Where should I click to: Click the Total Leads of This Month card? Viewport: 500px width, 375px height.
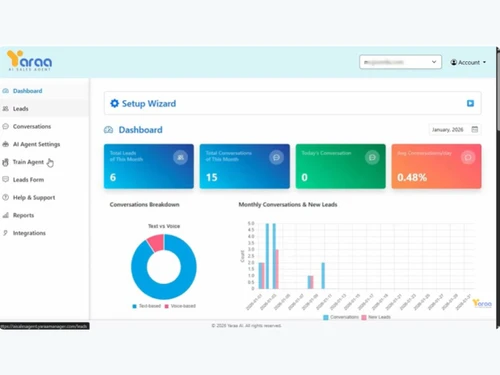[x=149, y=166]
